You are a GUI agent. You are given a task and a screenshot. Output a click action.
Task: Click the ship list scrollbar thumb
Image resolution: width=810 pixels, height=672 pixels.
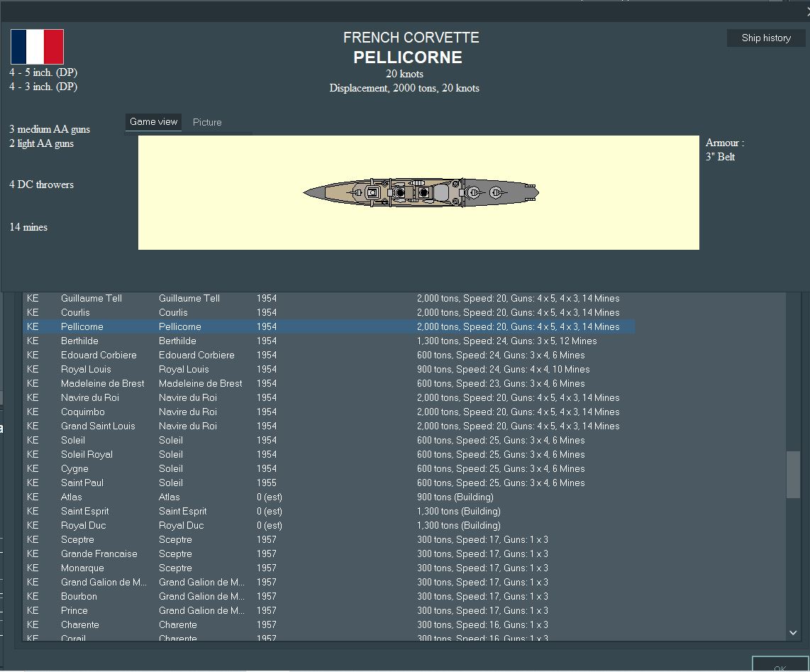(793, 475)
